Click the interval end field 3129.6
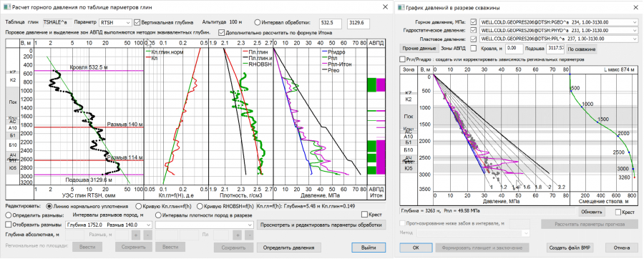 point(358,24)
